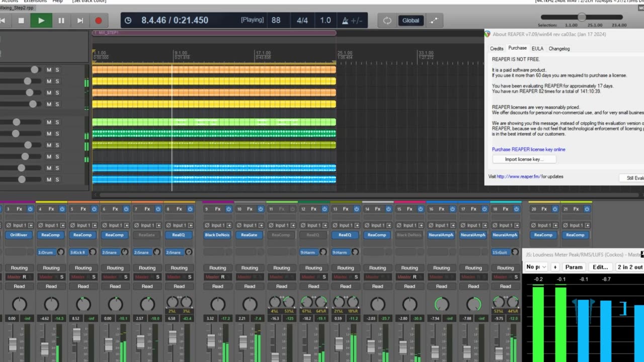Open the ReaEQ plugin on track 8

[x=179, y=235]
